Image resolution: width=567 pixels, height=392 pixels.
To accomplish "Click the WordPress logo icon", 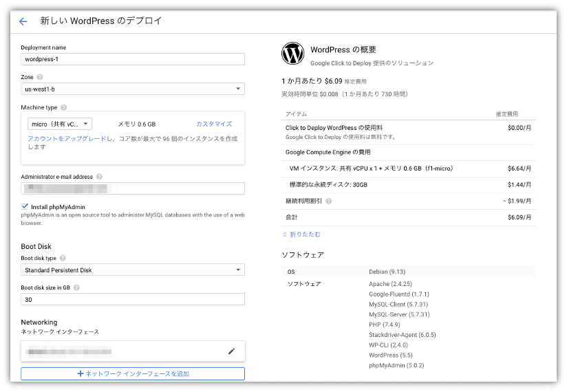I will (x=292, y=54).
